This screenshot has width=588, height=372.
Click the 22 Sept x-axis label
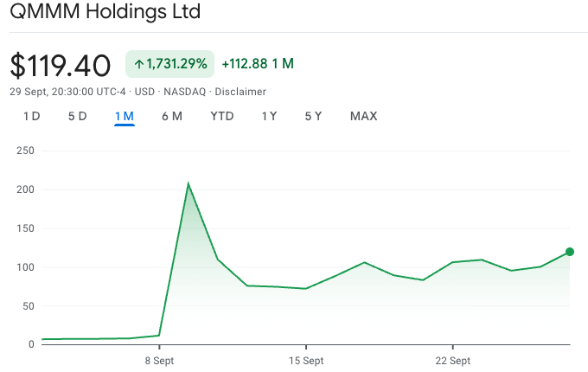coord(451,360)
